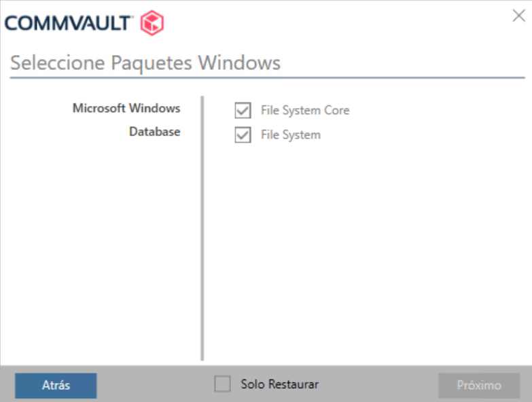Go back with the Atrás button
The width and height of the screenshot is (532, 402).
coord(56,385)
